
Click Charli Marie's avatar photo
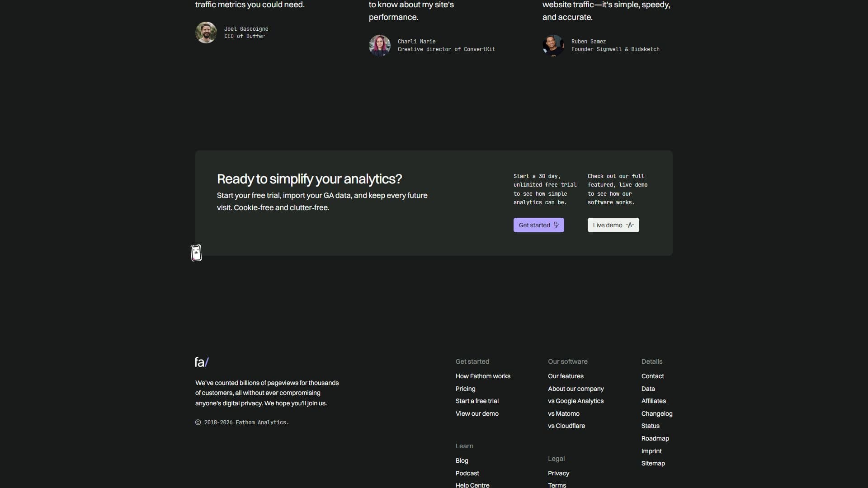[380, 45]
